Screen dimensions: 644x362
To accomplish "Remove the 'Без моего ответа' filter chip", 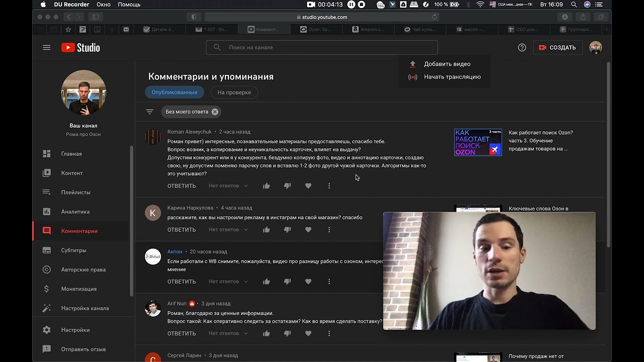I will click(215, 112).
